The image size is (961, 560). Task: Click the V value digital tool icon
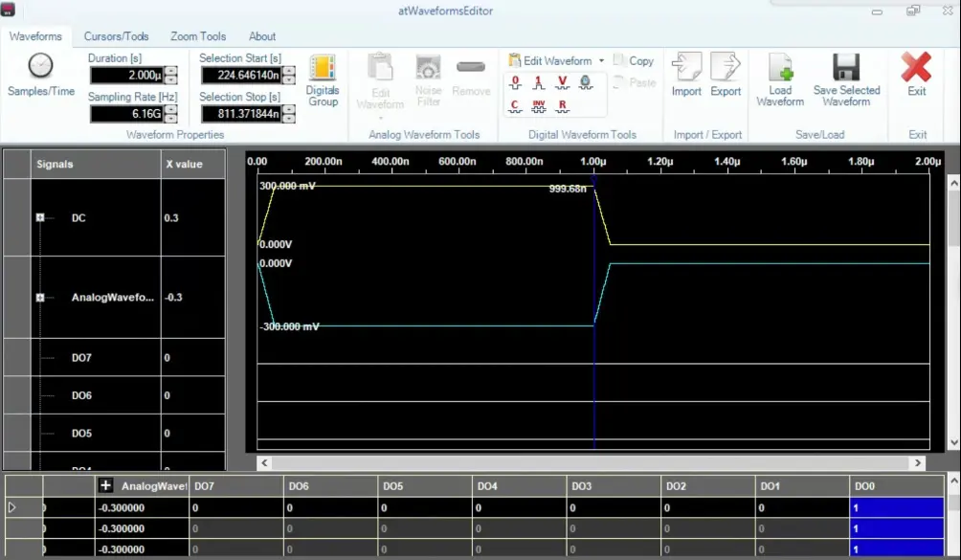(562, 82)
